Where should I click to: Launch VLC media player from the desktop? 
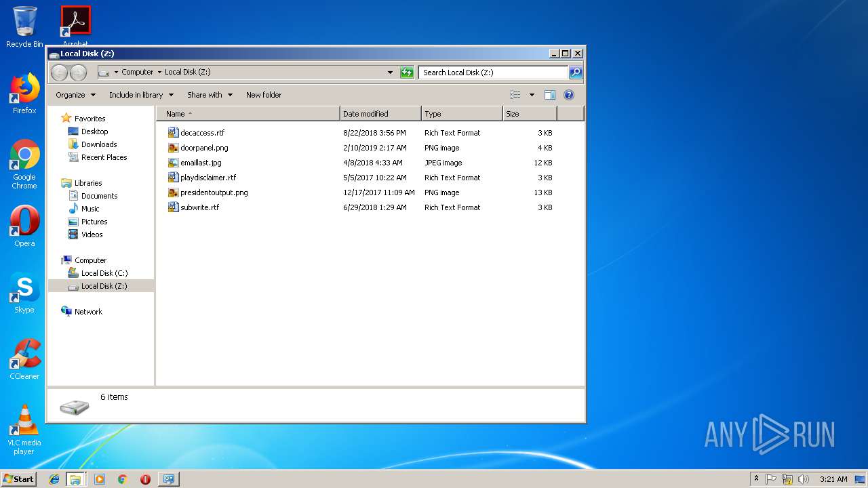[x=24, y=430]
